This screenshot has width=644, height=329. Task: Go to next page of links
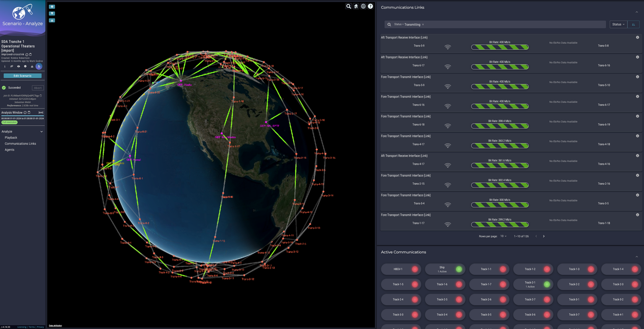[x=544, y=236]
